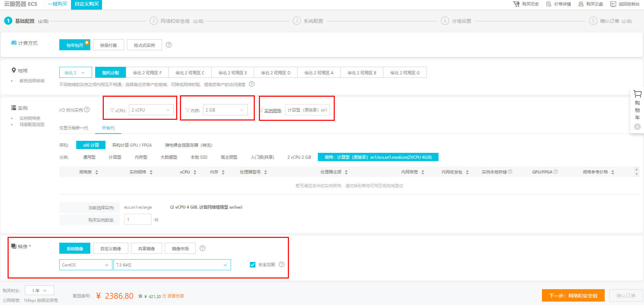The height and width of the screenshot is (305, 644).
Task: Expand the vCPU filter dropdown
Action: pyautogui.click(x=151, y=110)
